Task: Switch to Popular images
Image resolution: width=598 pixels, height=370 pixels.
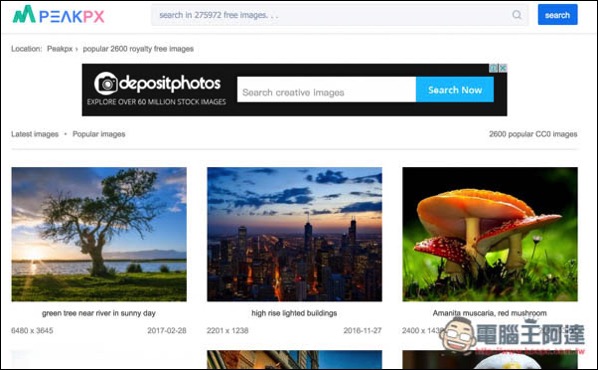Action: 99,134
